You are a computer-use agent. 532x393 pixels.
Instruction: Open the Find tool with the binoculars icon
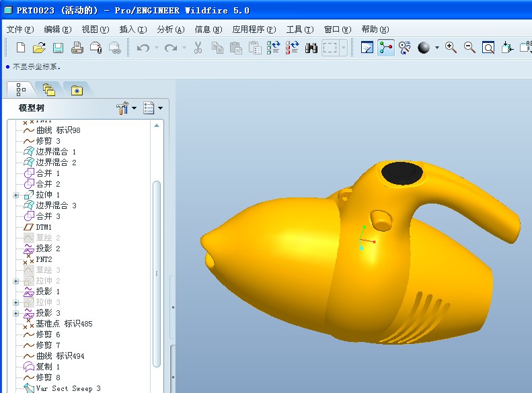pyautogui.click(x=311, y=48)
